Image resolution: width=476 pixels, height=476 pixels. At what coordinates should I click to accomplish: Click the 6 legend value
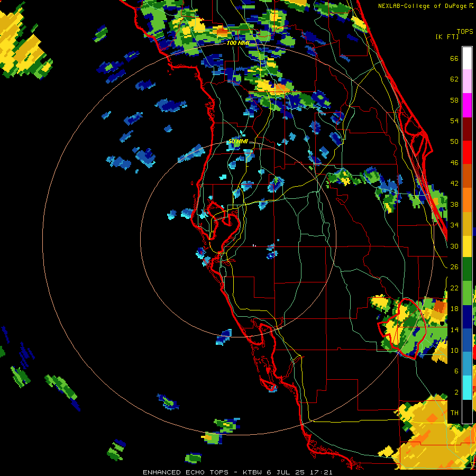tap(456, 371)
